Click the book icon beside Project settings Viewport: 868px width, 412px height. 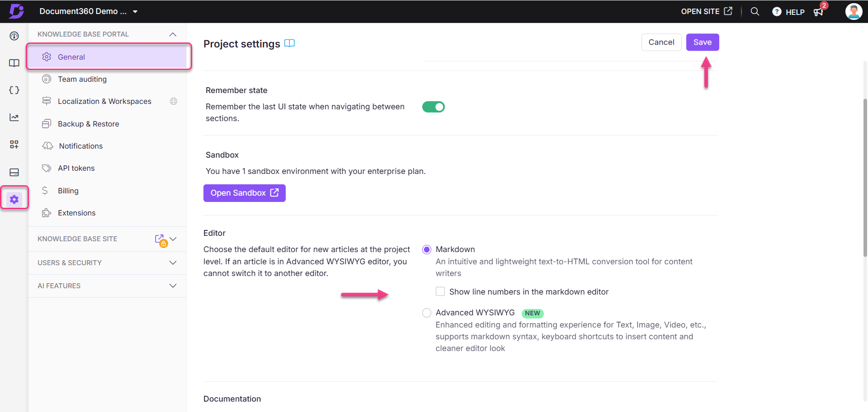pos(289,43)
